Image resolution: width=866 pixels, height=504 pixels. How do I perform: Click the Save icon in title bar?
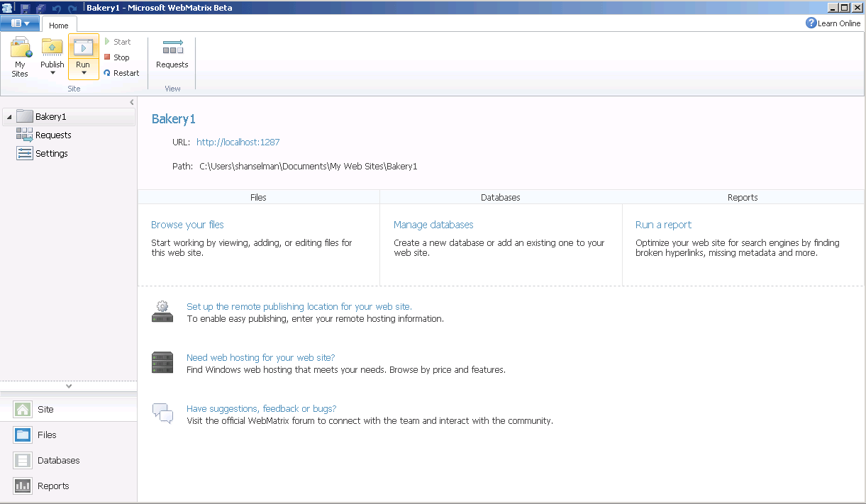click(26, 8)
